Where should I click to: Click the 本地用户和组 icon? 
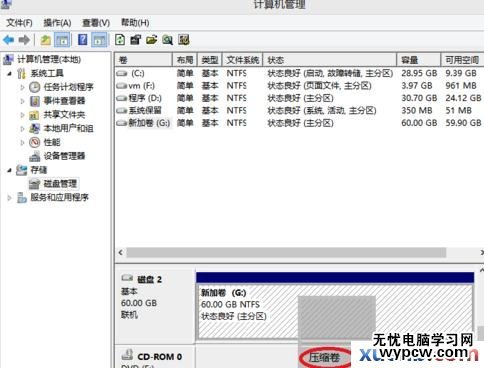pos(35,128)
